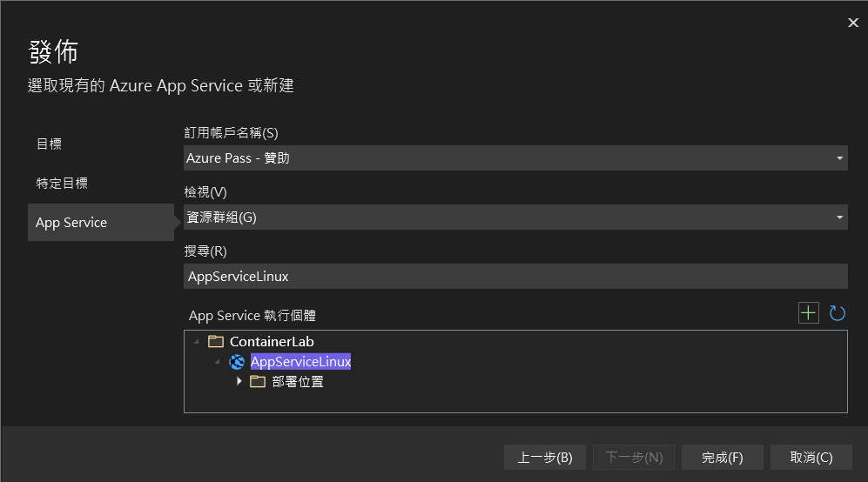Screen dimensions: 868x482
Task: Click the 取消(C) cancel button
Action: point(811,458)
